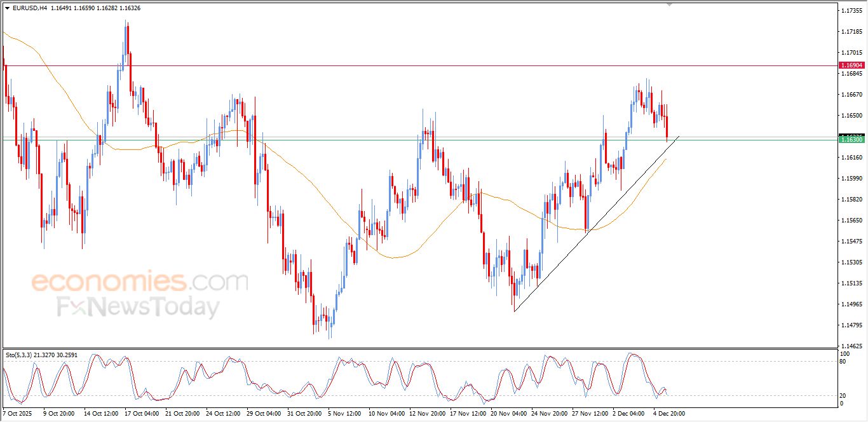Click the 14 Oct 12:00 time label
The image size is (868, 422).
(x=100, y=414)
